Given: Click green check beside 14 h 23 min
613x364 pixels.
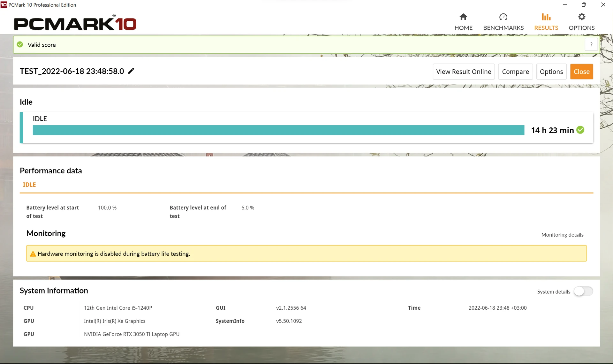Looking at the screenshot, I should pyautogui.click(x=580, y=130).
